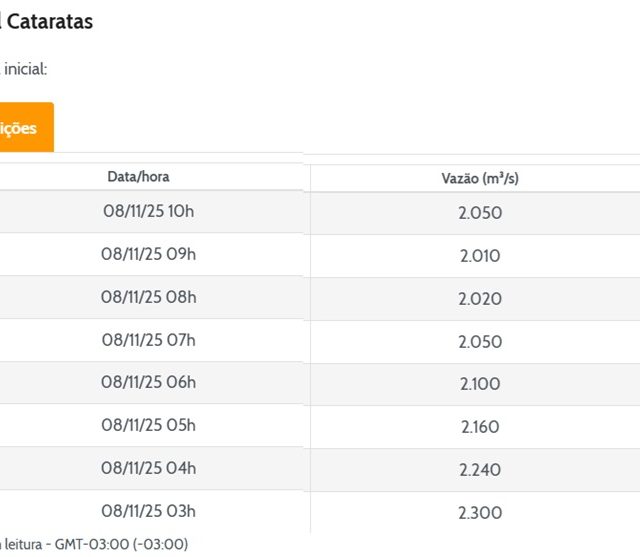Select the 2.100 flow value cell

(480, 384)
